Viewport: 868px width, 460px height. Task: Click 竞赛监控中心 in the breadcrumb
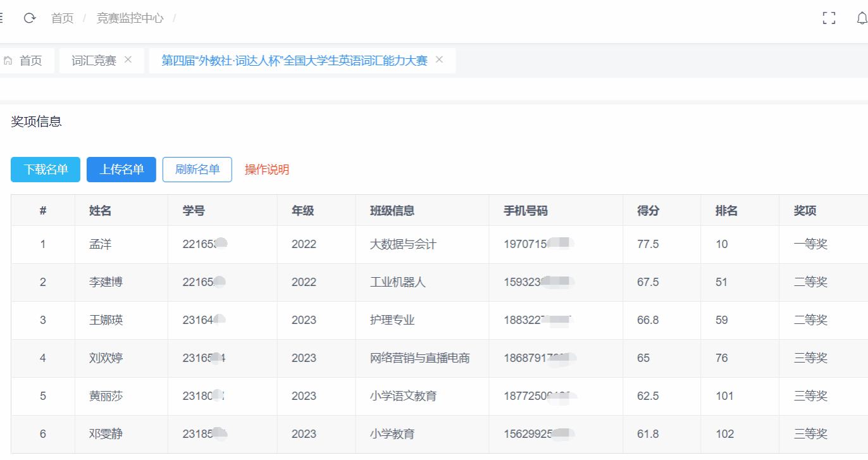(130, 18)
